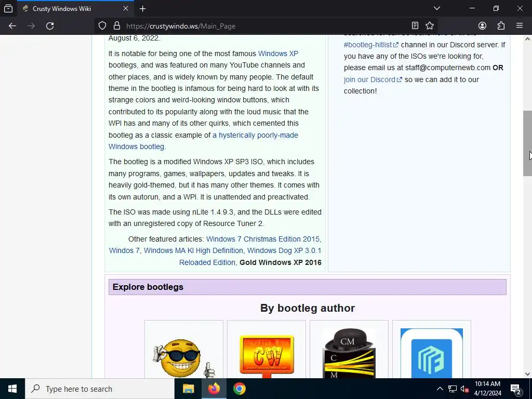Show hidden system tray icons
Screen dimensions: 532x399
coord(440,389)
